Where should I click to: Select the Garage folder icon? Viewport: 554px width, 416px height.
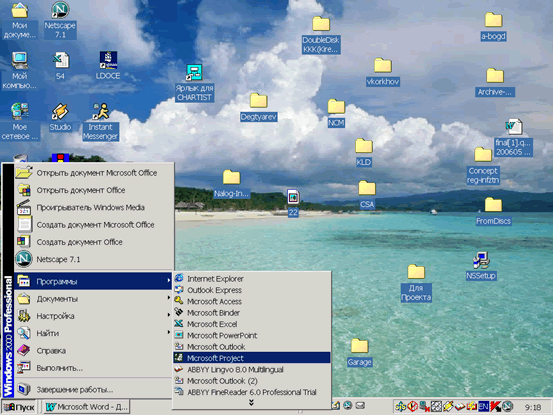click(x=359, y=353)
